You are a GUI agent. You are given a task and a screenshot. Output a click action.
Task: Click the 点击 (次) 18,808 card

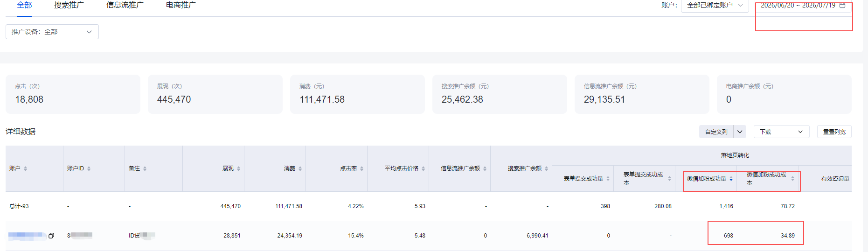[x=73, y=94]
